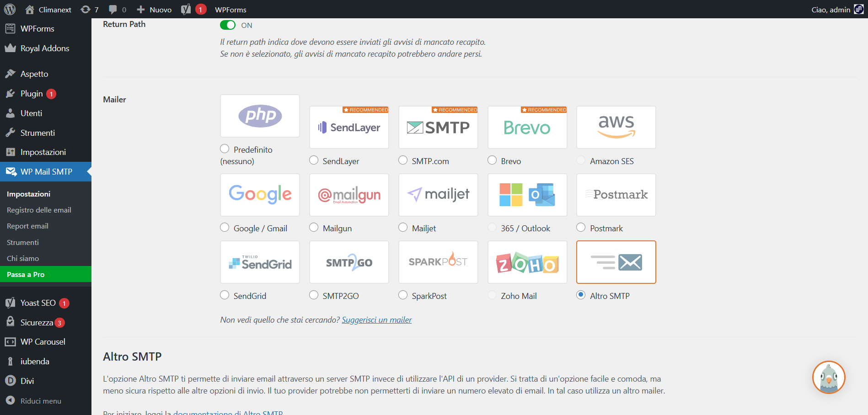Select the Mailgun radio button
The image size is (868, 415).
(314, 227)
